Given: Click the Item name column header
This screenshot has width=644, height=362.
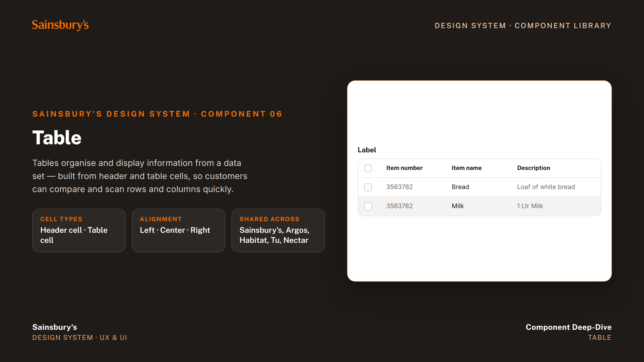Looking at the screenshot, I should click(467, 168).
